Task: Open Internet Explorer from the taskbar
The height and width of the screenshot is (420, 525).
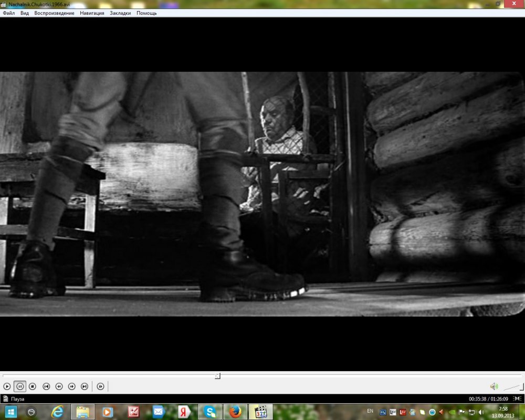Action: click(57, 412)
